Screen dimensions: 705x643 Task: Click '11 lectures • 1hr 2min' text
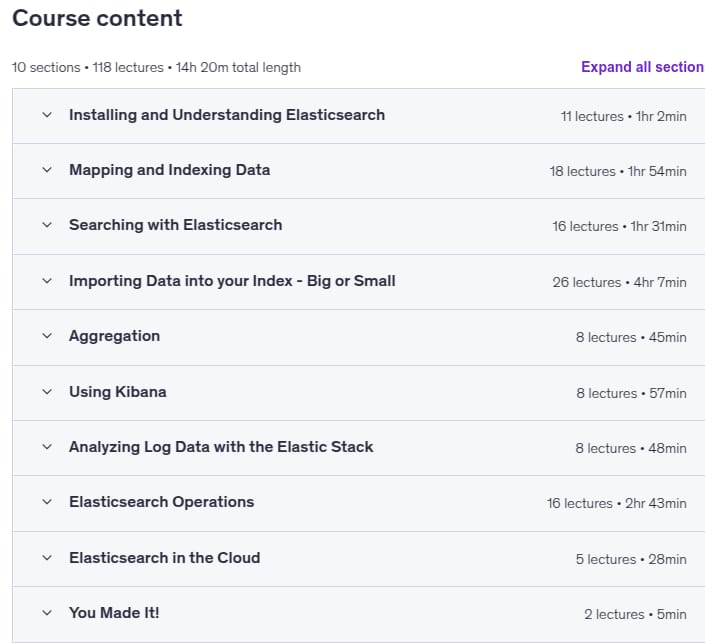[624, 116]
